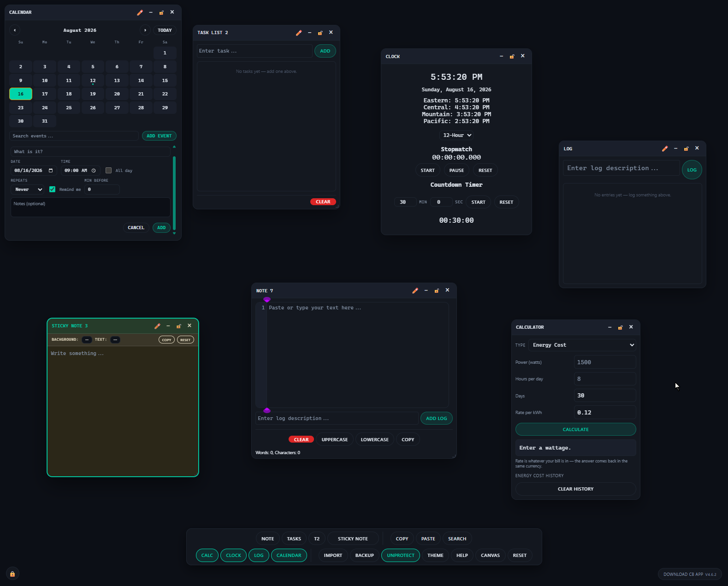Open the Repeats 'Never' dropdown
The height and width of the screenshot is (586, 728).
coord(28,189)
